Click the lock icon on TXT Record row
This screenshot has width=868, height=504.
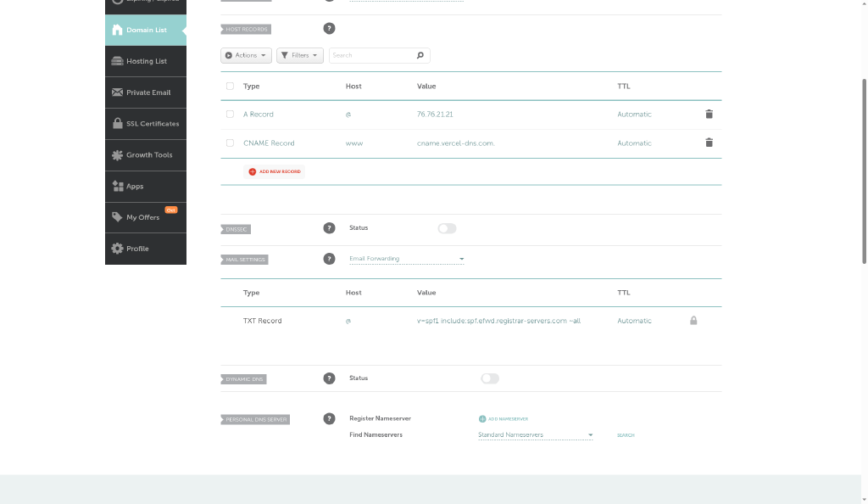click(x=693, y=321)
